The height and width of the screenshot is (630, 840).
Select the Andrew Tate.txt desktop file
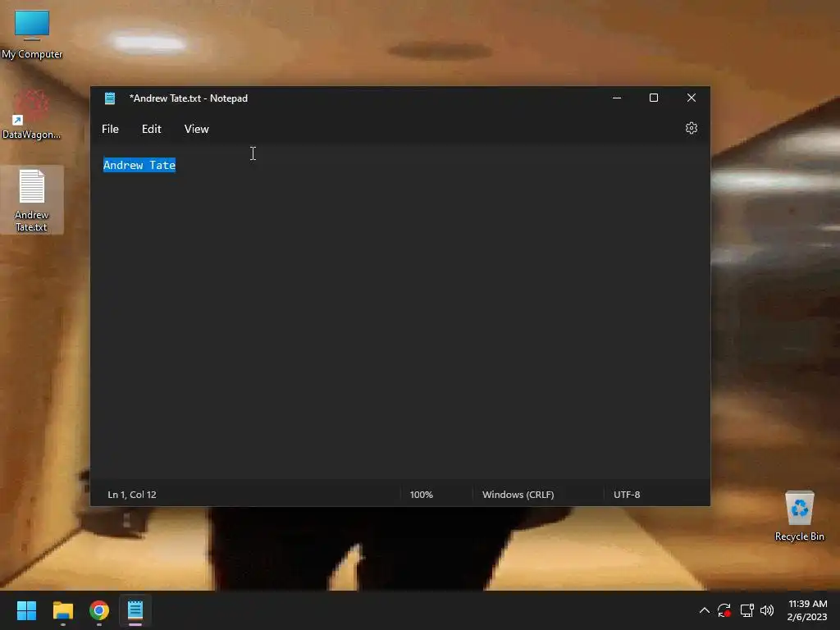tap(32, 200)
